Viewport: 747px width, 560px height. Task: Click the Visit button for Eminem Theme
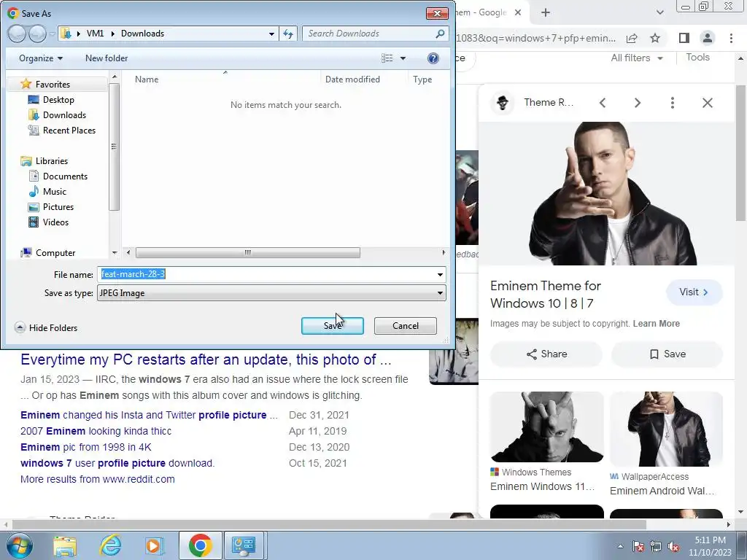[694, 292]
